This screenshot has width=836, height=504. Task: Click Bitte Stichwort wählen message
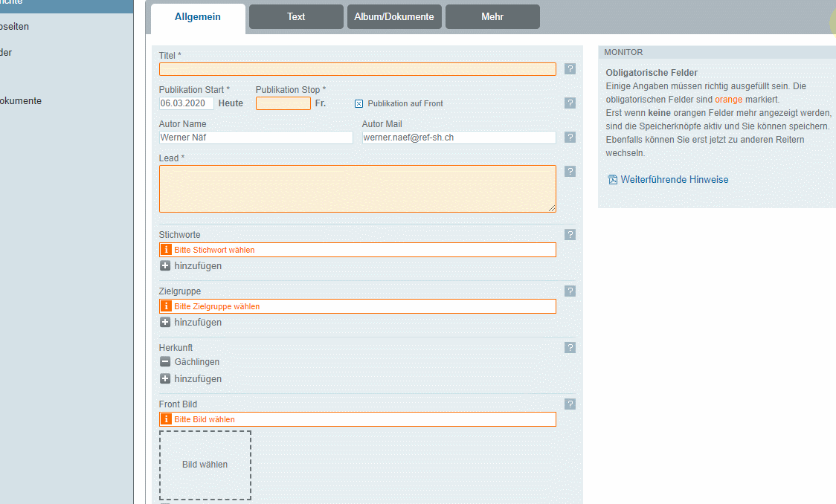(x=214, y=250)
